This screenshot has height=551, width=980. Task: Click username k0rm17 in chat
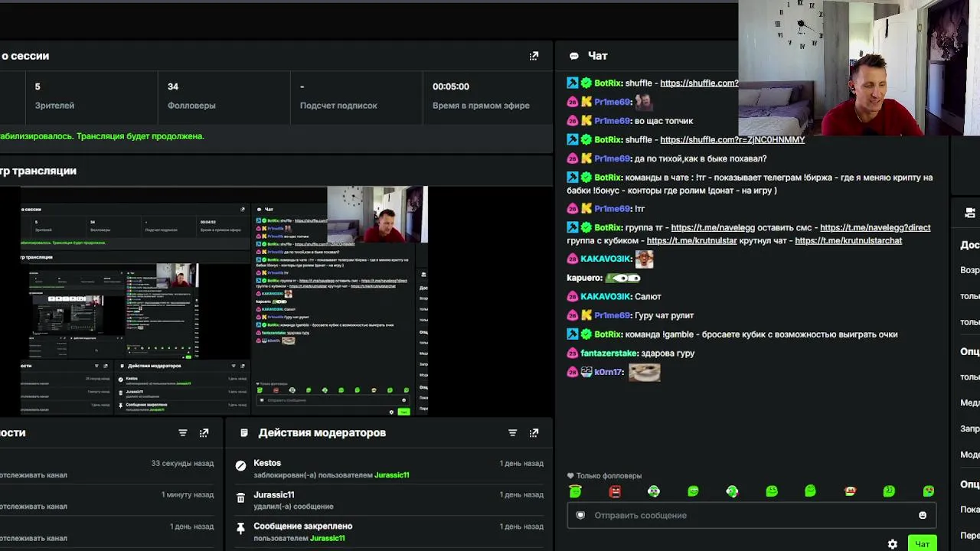pos(609,372)
